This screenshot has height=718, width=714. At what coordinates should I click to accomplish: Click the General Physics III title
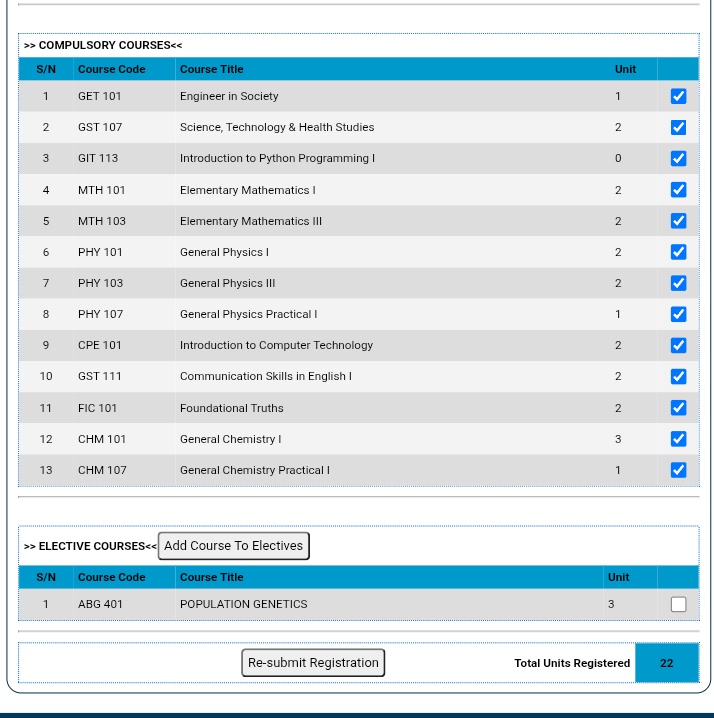228,283
